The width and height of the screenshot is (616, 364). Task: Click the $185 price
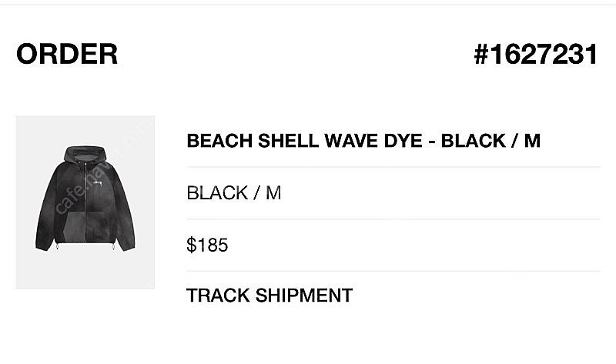click(x=207, y=245)
